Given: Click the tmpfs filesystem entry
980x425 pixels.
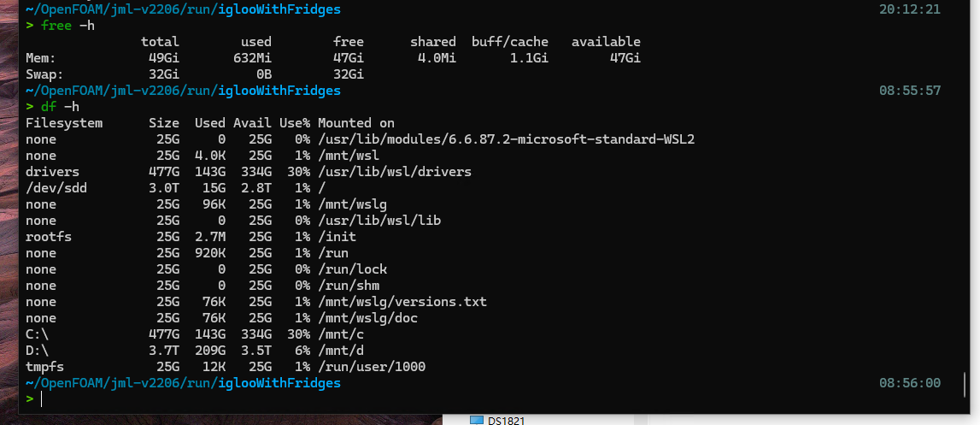Looking at the screenshot, I should [x=45, y=367].
